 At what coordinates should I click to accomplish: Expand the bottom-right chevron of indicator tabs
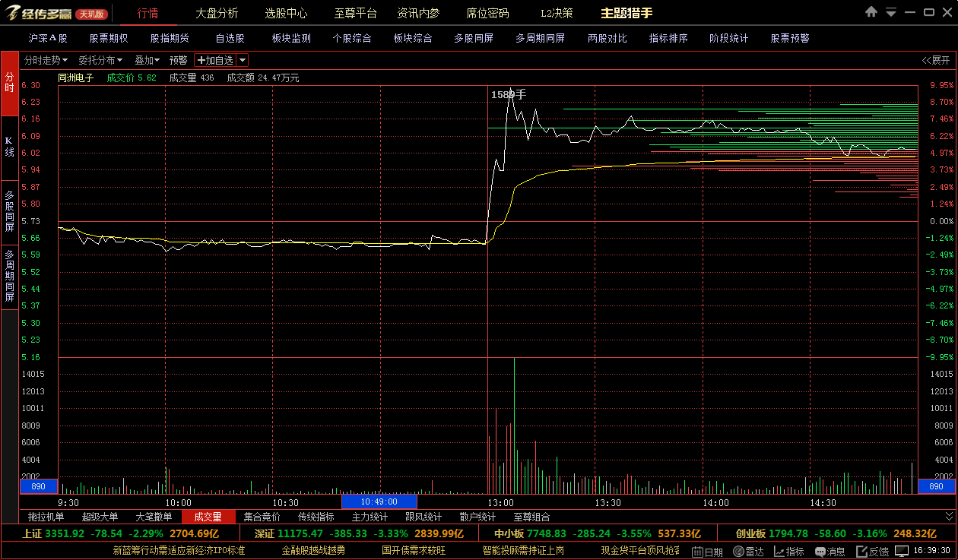(x=948, y=517)
